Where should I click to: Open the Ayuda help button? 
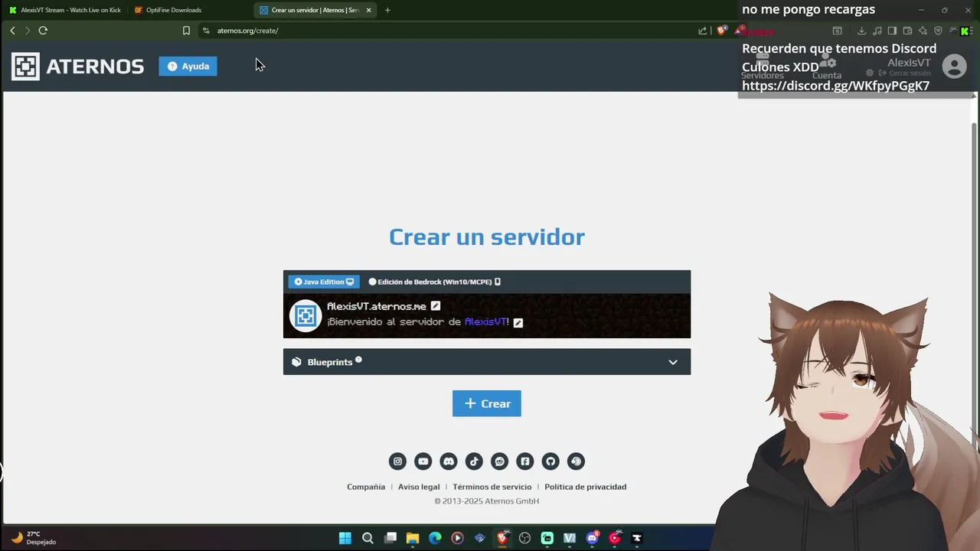(x=188, y=66)
